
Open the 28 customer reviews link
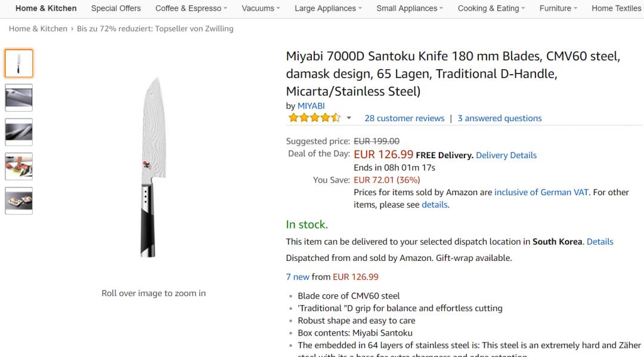pos(404,118)
